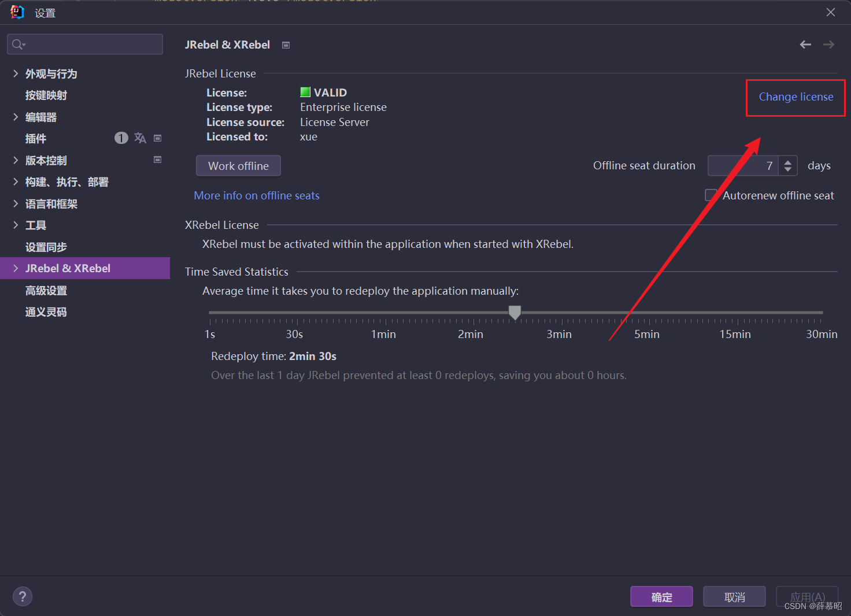Set slider at the 5min mark

pyautogui.click(x=649, y=313)
